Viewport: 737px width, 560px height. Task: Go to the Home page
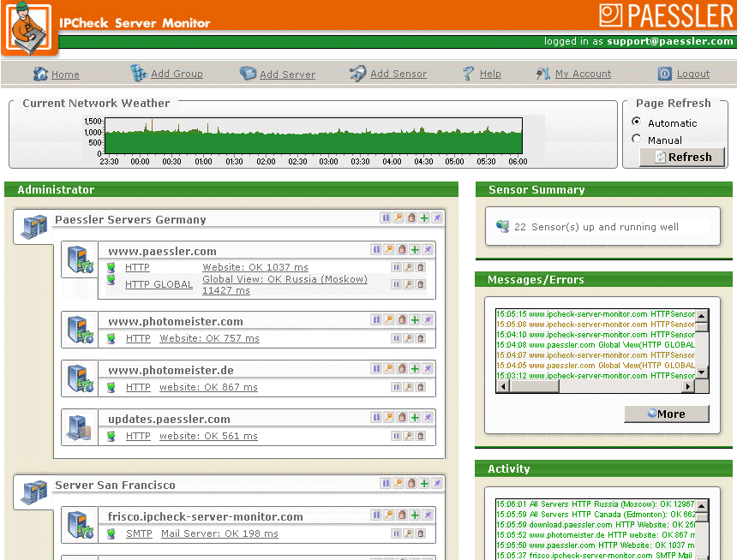pos(65,74)
